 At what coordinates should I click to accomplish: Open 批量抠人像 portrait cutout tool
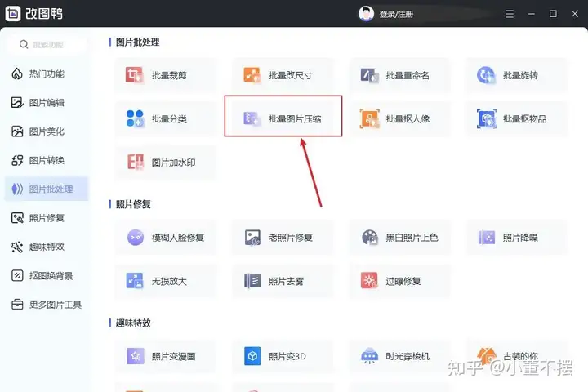pyautogui.click(x=399, y=119)
